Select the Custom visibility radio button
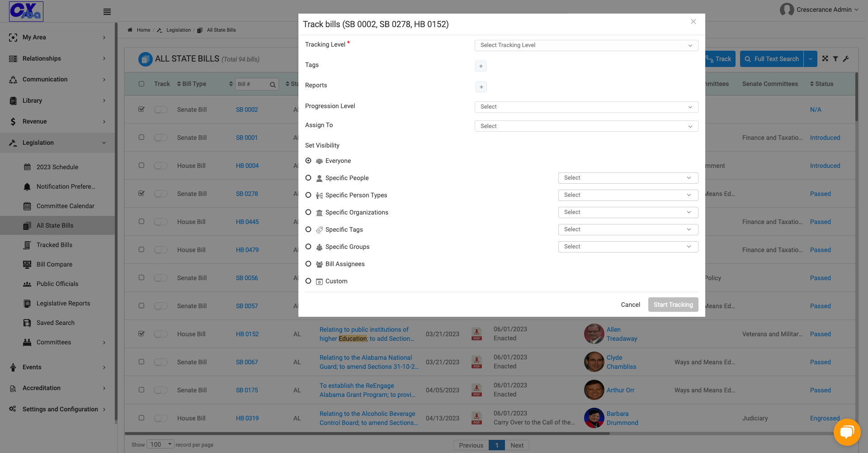The width and height of the screenshot is (868, 453). pos(308,281)
